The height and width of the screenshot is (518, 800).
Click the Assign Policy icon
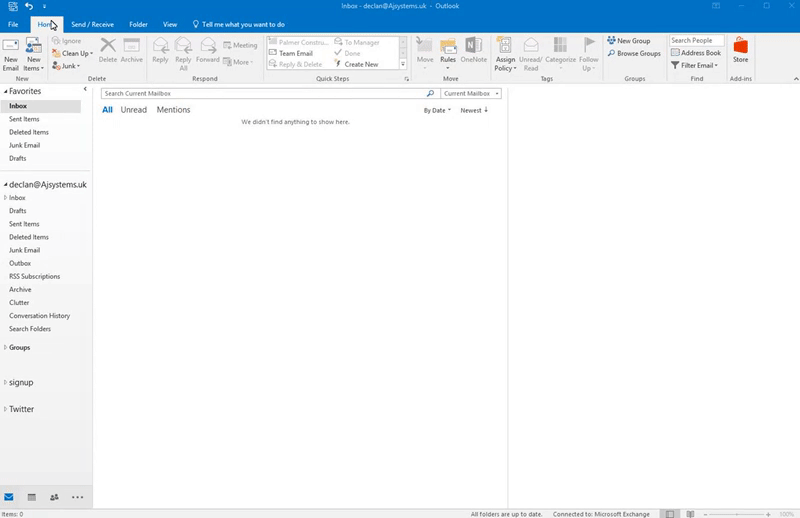pos(505,50)
